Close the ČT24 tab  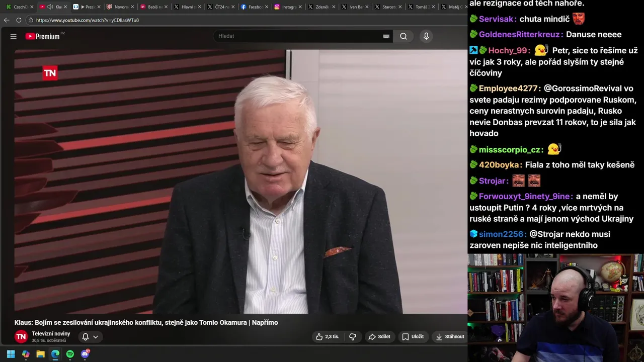point(233,7)
